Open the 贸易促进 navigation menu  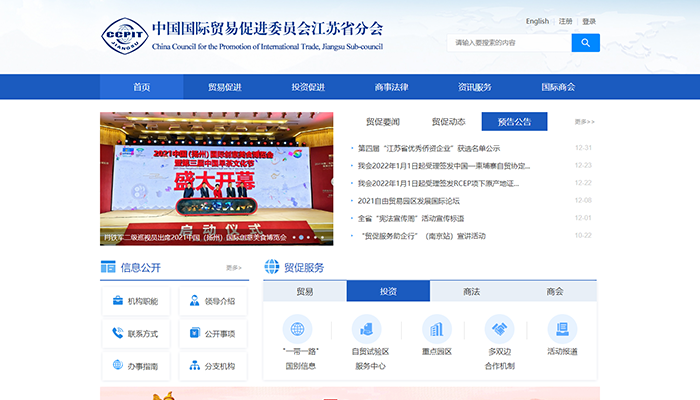(225, 87)
